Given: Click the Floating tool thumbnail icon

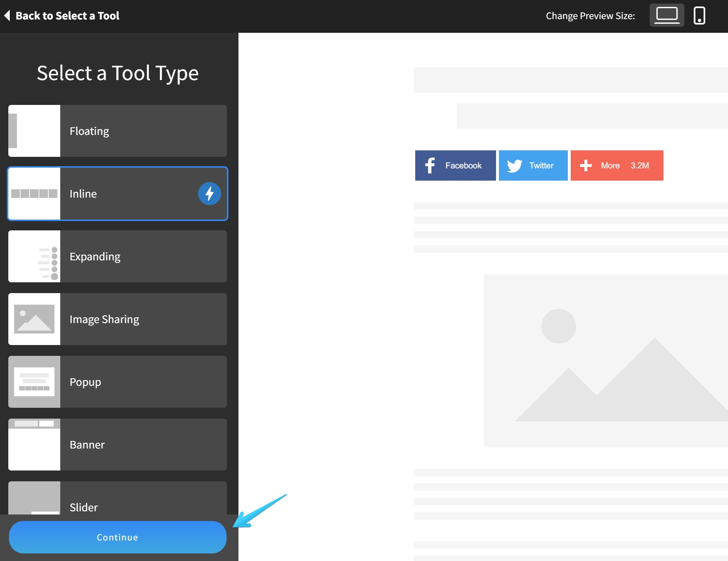Looking at the screenshot, I should coord(34,131).
